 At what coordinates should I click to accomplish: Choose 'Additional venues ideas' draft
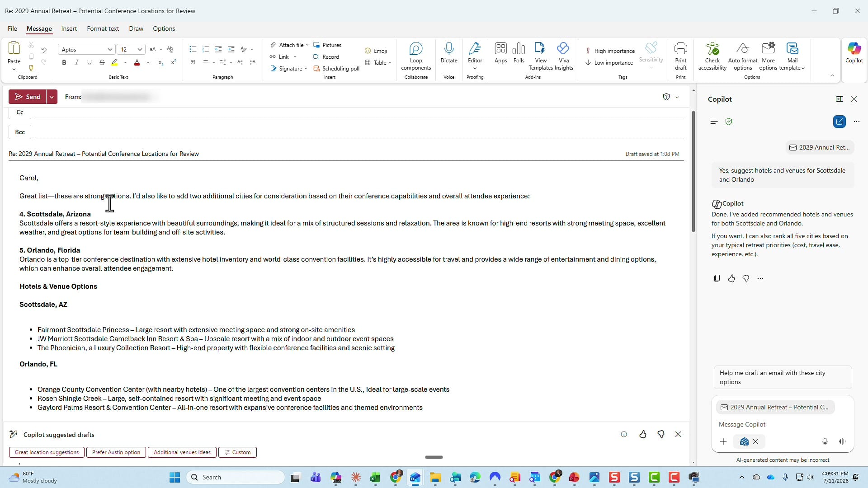[182, 452]
